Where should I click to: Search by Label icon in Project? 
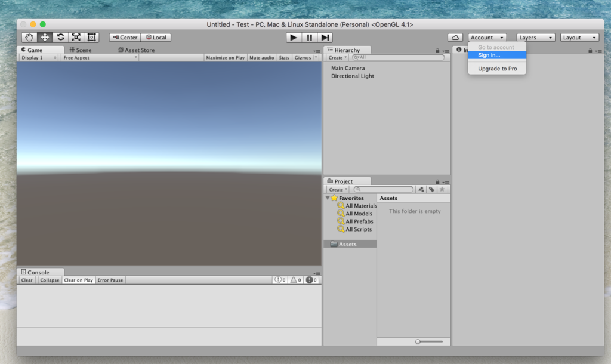coord(431,189)
